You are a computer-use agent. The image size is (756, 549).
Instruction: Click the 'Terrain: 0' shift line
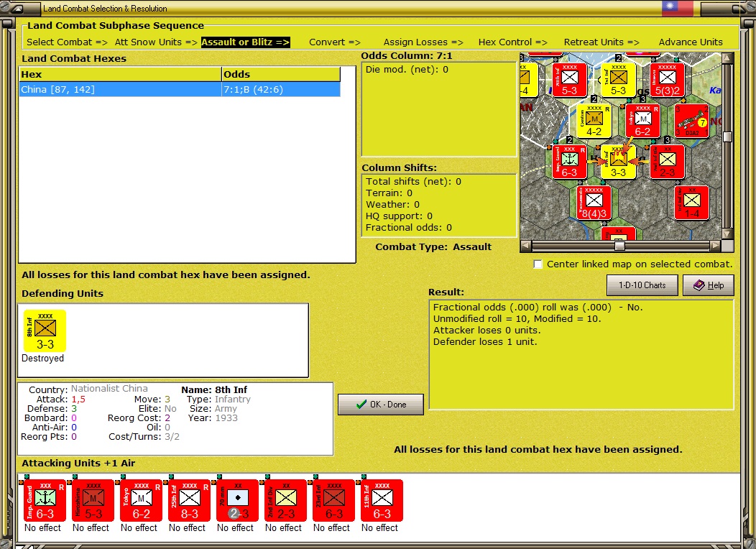pyautogui.click(x=389, y=193)
